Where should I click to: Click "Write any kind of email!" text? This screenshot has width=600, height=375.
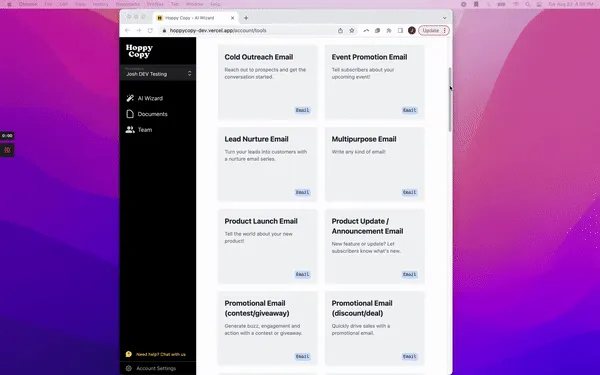tap(359, 152)
